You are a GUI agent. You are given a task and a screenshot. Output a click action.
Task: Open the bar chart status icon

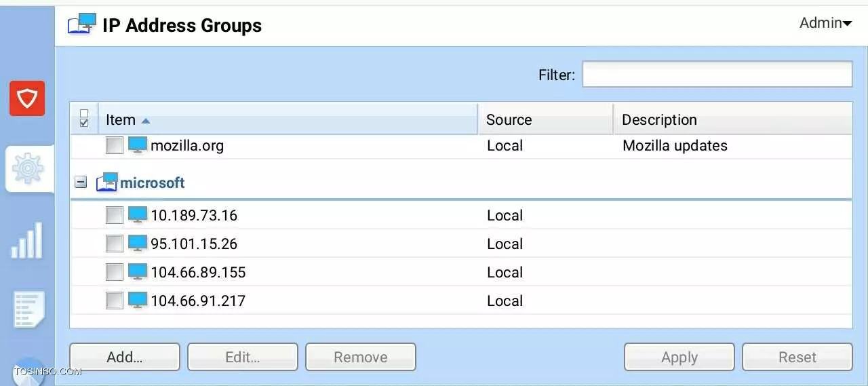pyautogui.click(x=27, y=240)
